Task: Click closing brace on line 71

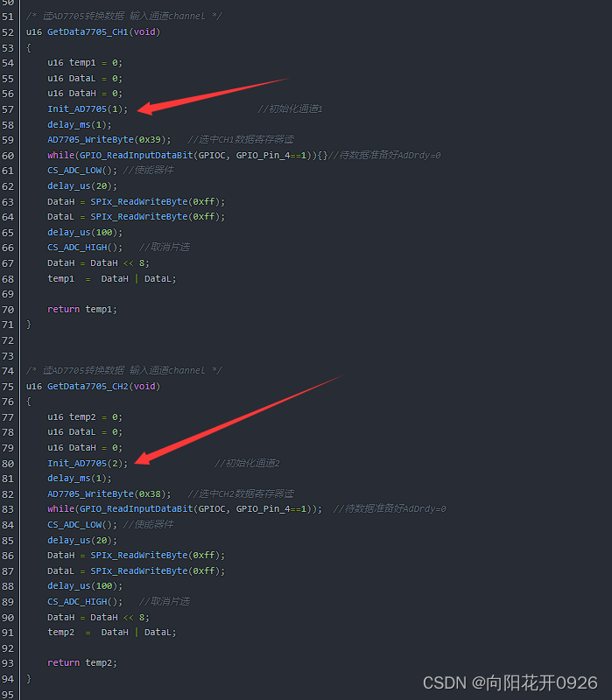Action: click(29, 325)
